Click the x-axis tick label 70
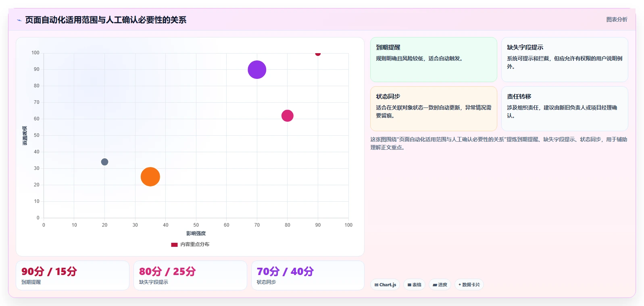Viewport: 644px width, 306px height. [257, 225]
